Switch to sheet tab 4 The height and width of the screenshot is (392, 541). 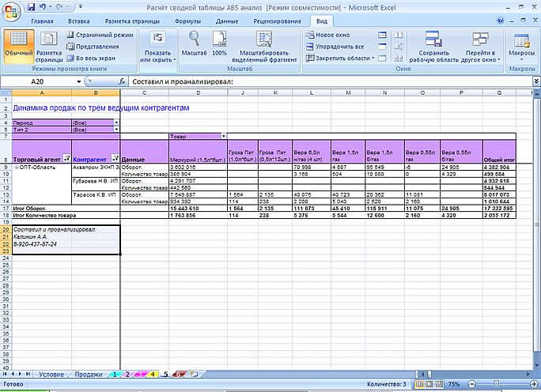[x=153, y=374]
